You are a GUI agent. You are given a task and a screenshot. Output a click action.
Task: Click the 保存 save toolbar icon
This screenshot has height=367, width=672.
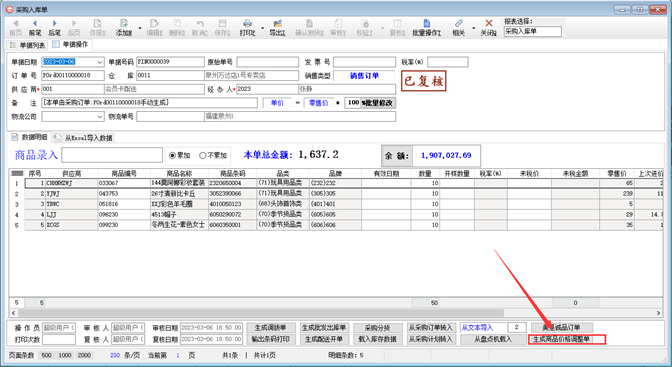click(222, 24)
